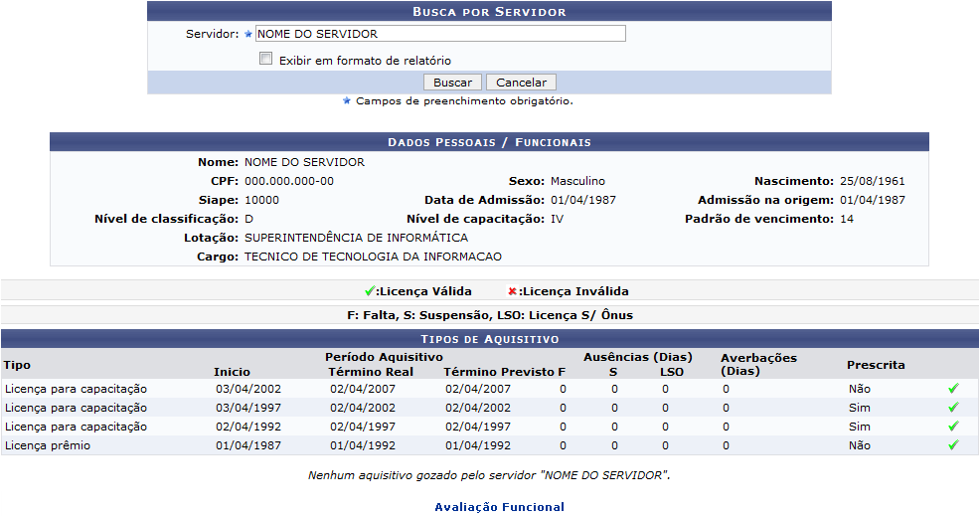Open the Avaliação Funcional link

click(x=499, y=507)
